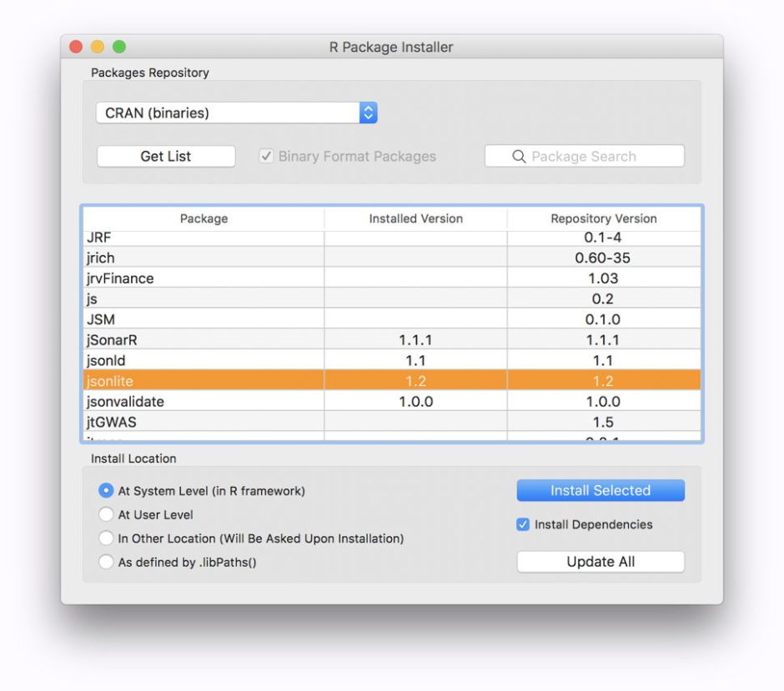Select In Other Location radio button
784x691 pixels.
pos(106,538)
